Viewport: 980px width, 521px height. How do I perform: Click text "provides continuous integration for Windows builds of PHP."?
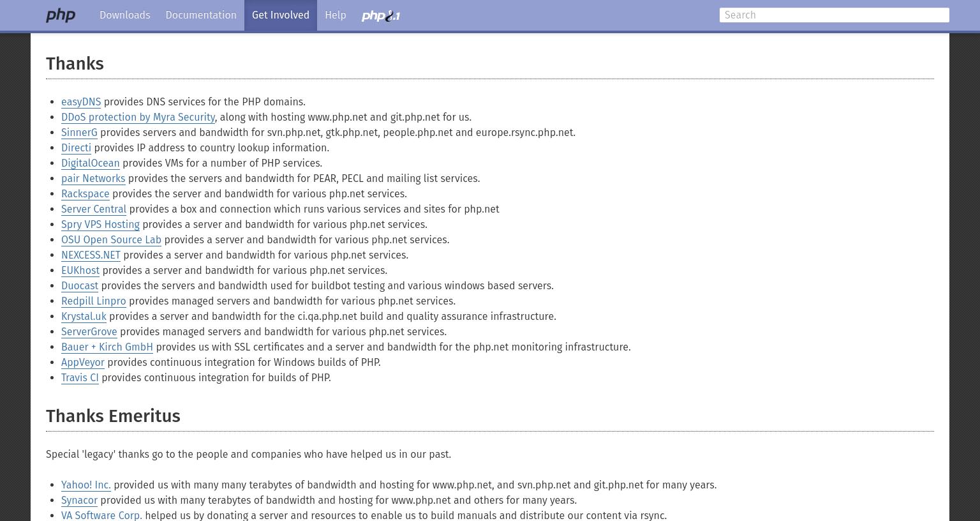244,363
